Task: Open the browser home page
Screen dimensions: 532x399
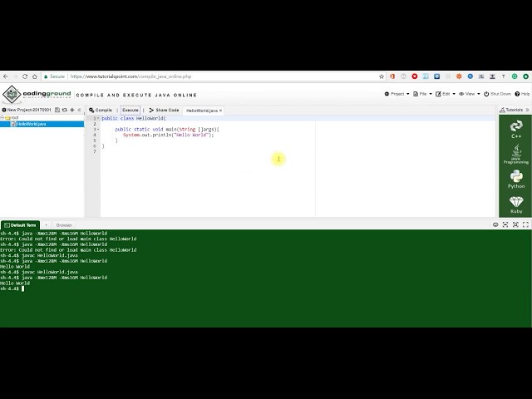Action: coord(35,76)
